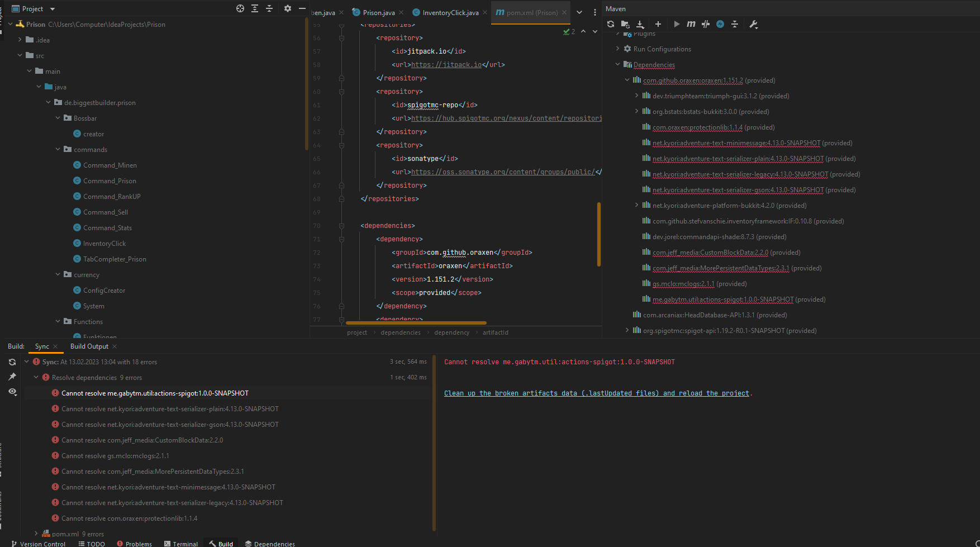Select 'Cannot resolve gs.mclo:mclogs:2.1.1' error
The image size is (980, 547).
tap(115, 456)
